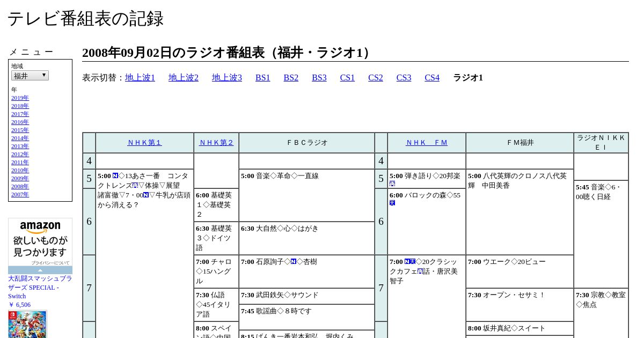This screenshot has height=338, width=644.
Task: Open the 2007年 archive link
Action: pos(20,195)
